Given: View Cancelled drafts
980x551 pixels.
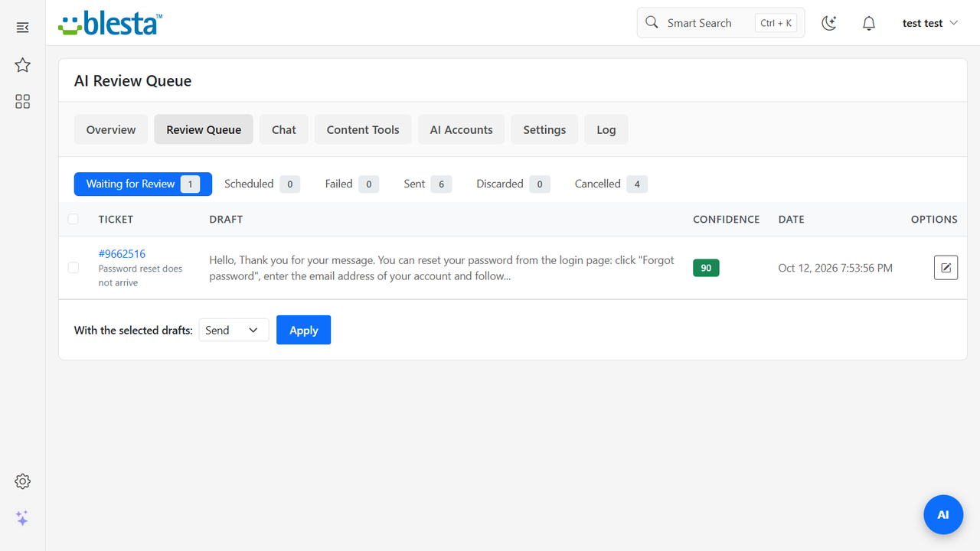Looking at the screenshot, I should pyautogui.click(x=611, y=184).
